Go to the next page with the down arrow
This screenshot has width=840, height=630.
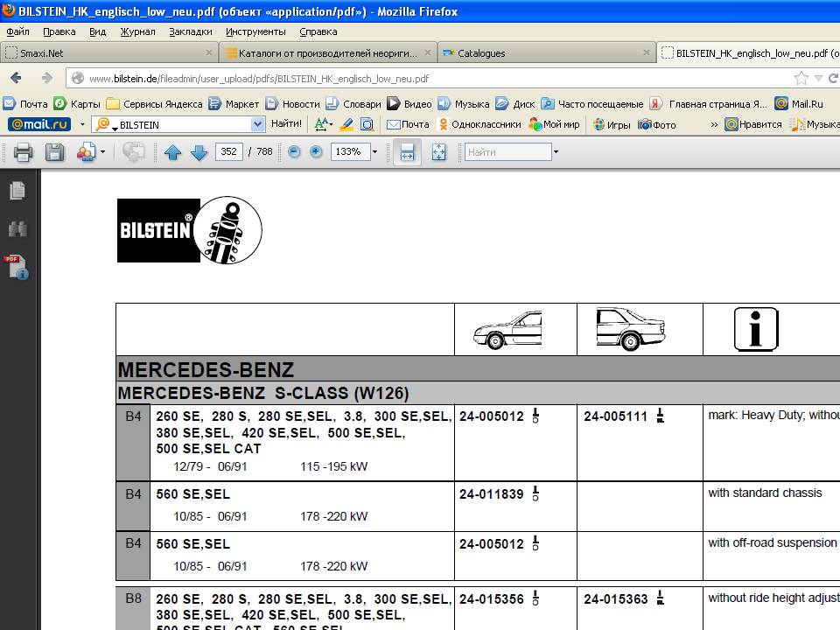click(199, 152)
